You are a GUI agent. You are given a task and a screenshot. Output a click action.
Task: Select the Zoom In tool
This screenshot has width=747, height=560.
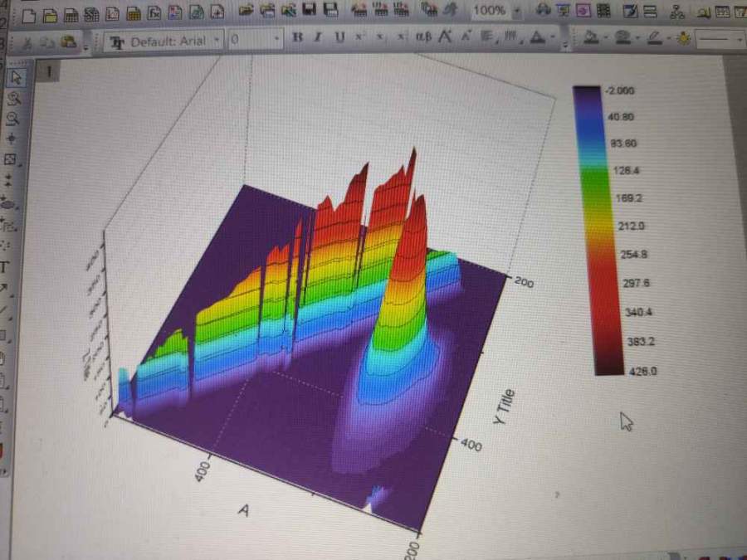pyautogui.click(x=14, y=98)
